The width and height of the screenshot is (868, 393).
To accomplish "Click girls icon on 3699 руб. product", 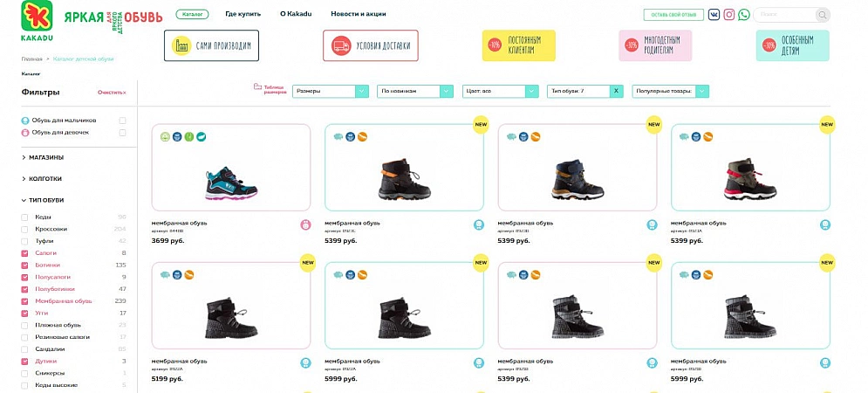I will point(306,224).
